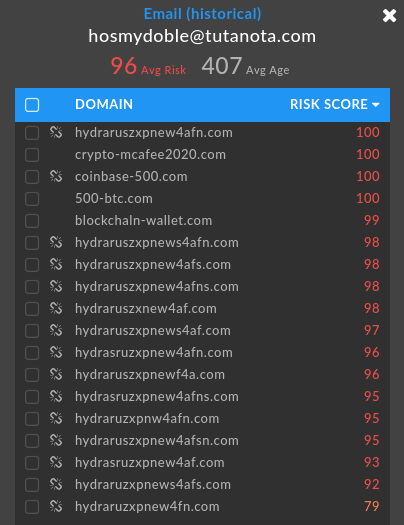This screenshot has width=404, height=525.
Task: Open the Email (historical) link
Action: click(x=203, y=14)
